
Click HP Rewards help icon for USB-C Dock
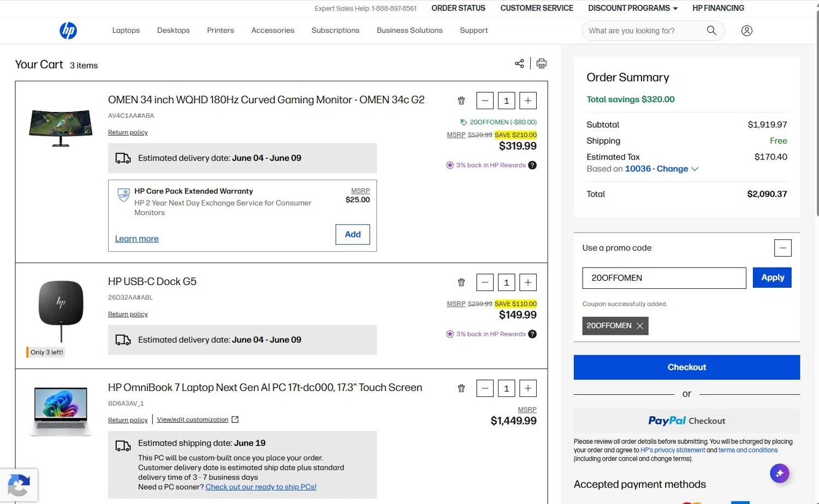point(532,334)
